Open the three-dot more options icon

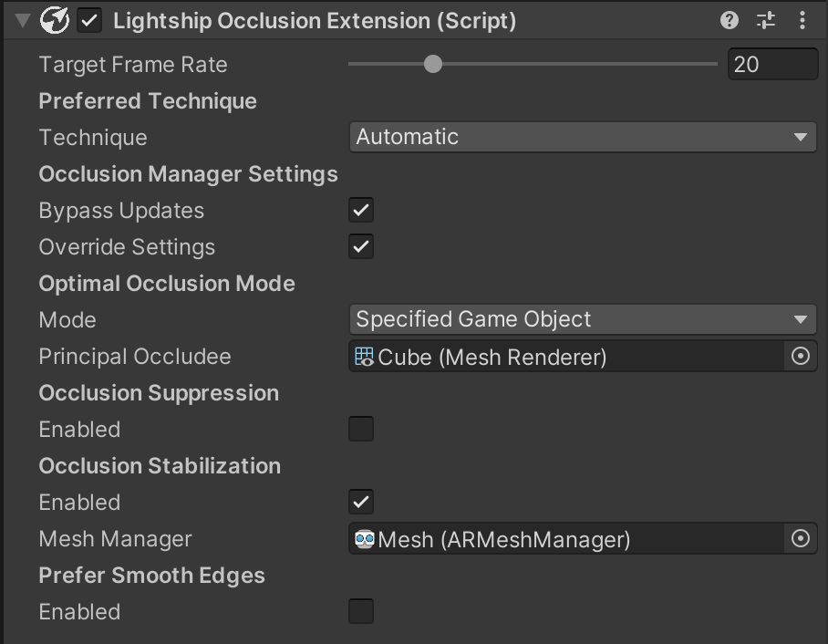[803, 20]
